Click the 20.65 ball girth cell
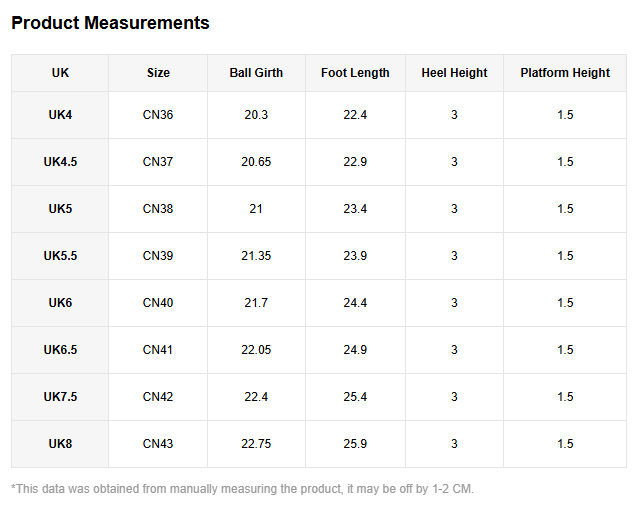Screen dimensions: 633x509 coord(256,162)
